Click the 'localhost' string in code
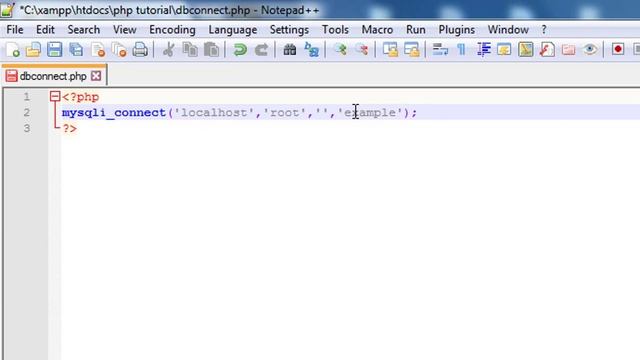Image resolution: width=640 pixels, height=360 pixels. (214, 113)
